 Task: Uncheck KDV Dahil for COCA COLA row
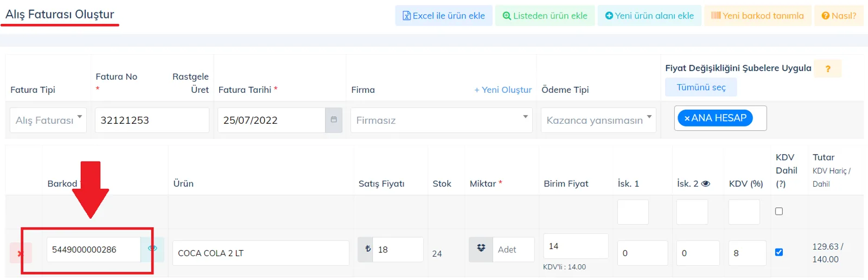(779, 252)
